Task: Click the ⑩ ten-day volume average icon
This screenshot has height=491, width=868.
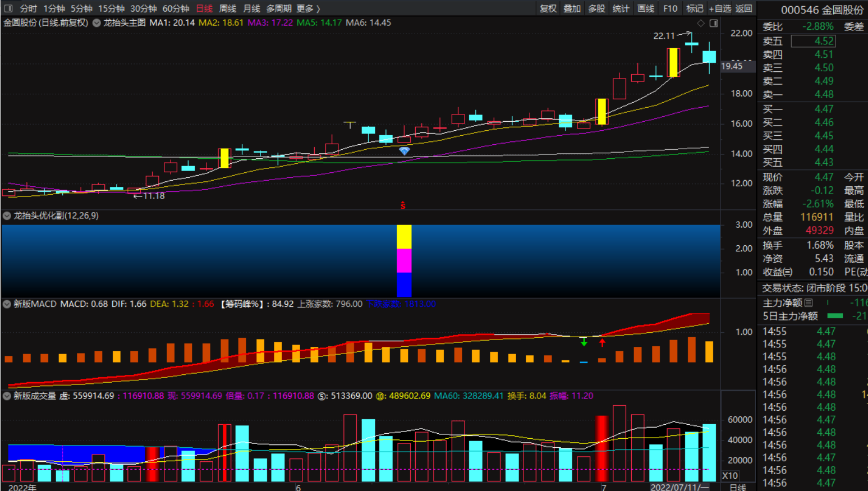Action: (380, 396)
